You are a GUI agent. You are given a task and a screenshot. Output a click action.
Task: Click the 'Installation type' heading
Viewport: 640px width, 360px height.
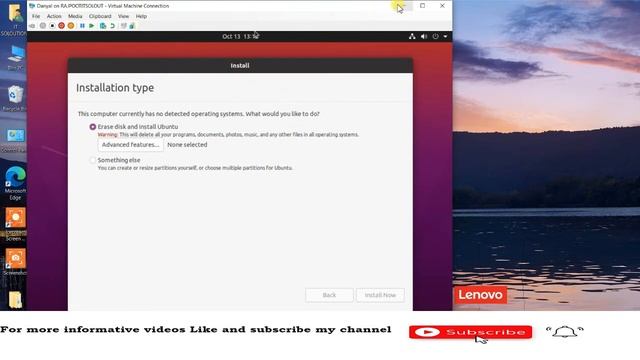click(115, 88)
